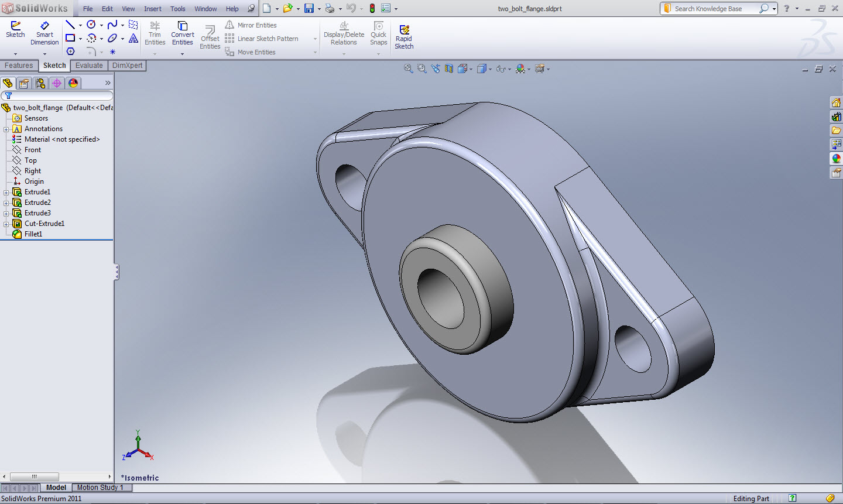Save the document with floppy disk icon
843x504 pixels.
[x=309, y=8]
